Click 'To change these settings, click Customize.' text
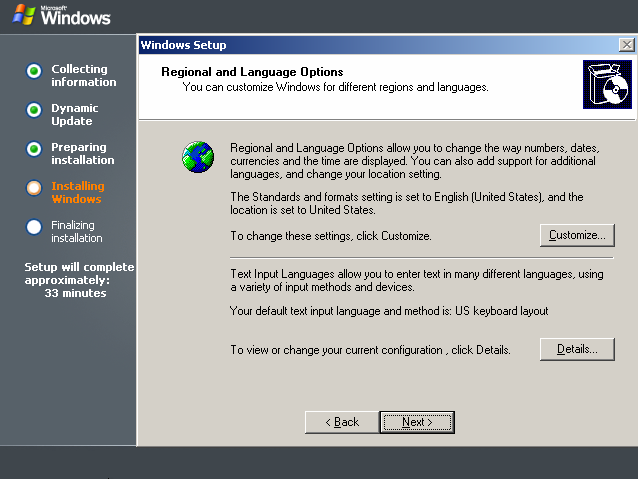 tap(331, 236)
